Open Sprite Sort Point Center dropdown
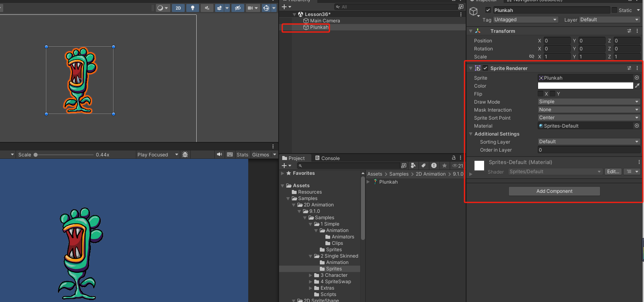Image resolution: width=644 pixels, height=302 pixels. coord(589,118)
